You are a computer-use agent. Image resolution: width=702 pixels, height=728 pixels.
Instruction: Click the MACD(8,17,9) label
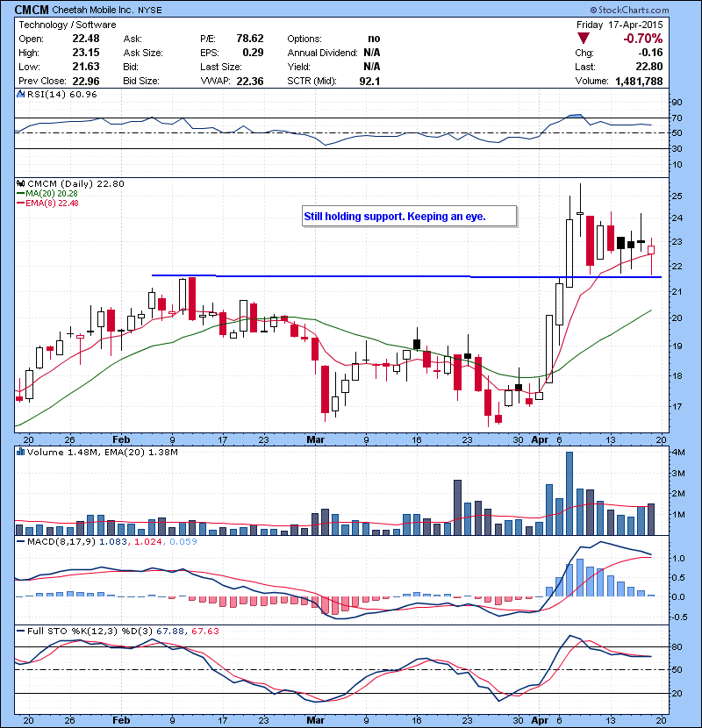61,541
